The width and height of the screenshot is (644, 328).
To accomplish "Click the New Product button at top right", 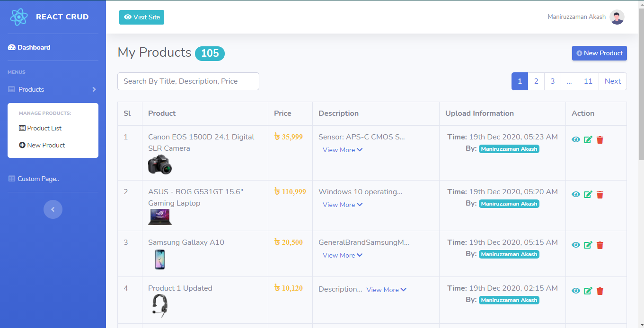I will click(599, 53).
